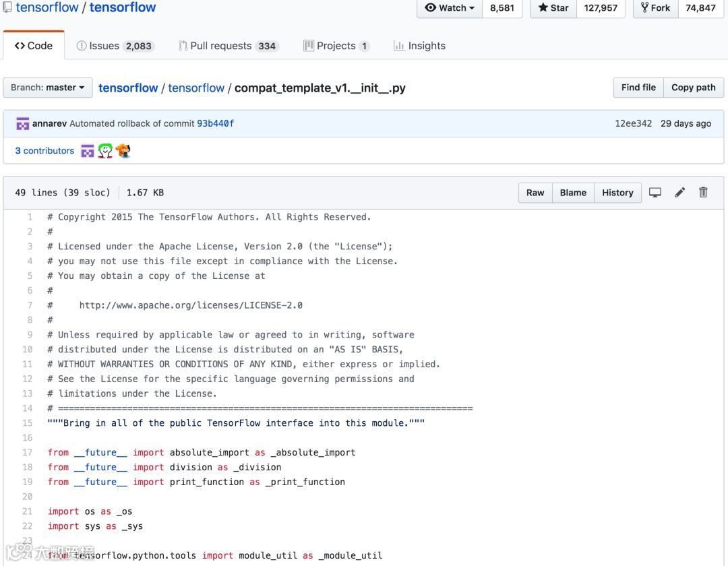Click the repository book icon beside tensorflow
Screen dimensions: 728x566
[7, 7]
